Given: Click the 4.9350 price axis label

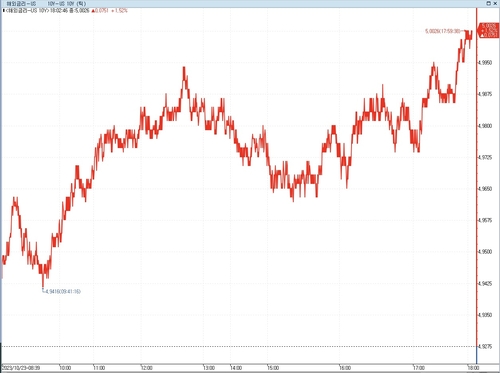Looking at the screenshot, I should point(485,315).
